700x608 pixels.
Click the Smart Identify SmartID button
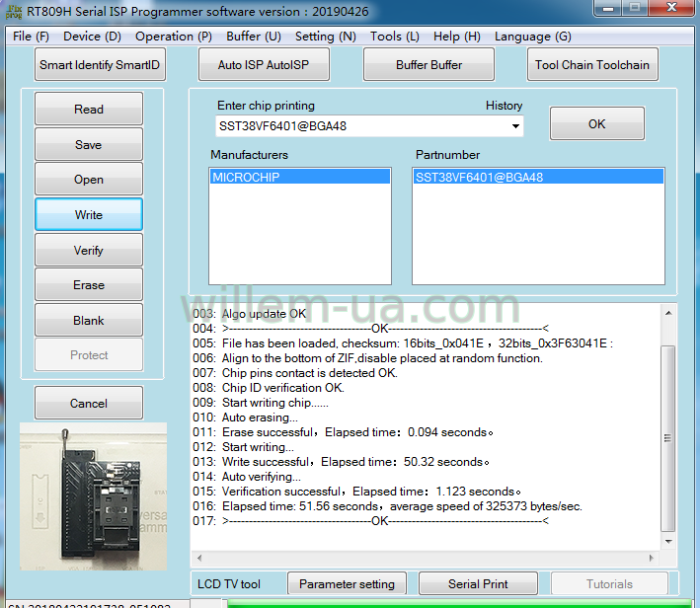pos(99,65)
